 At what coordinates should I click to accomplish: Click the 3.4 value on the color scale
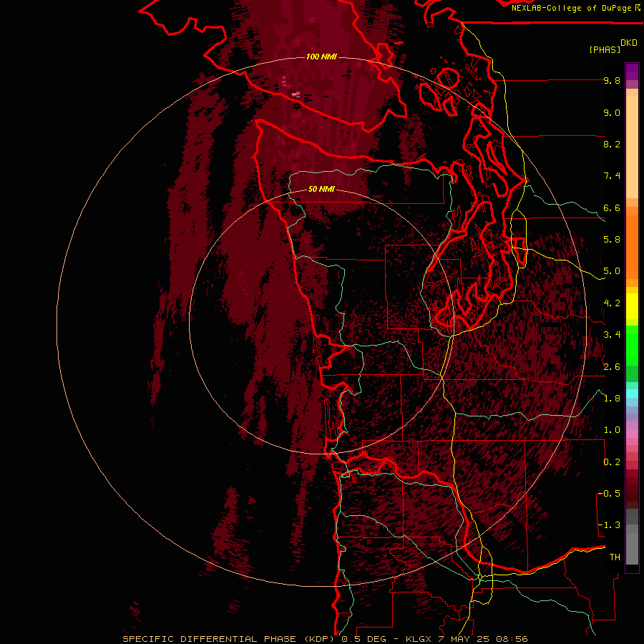pos(612,335)
